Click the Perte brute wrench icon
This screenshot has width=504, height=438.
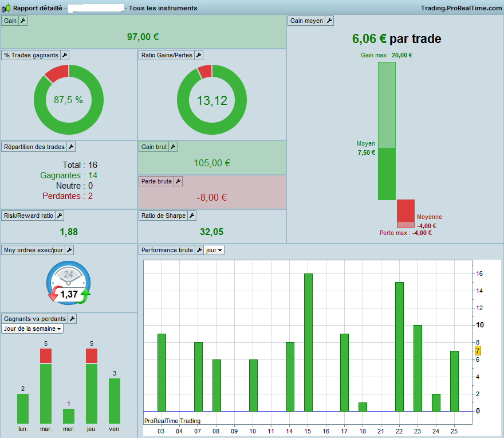point(178,181)
